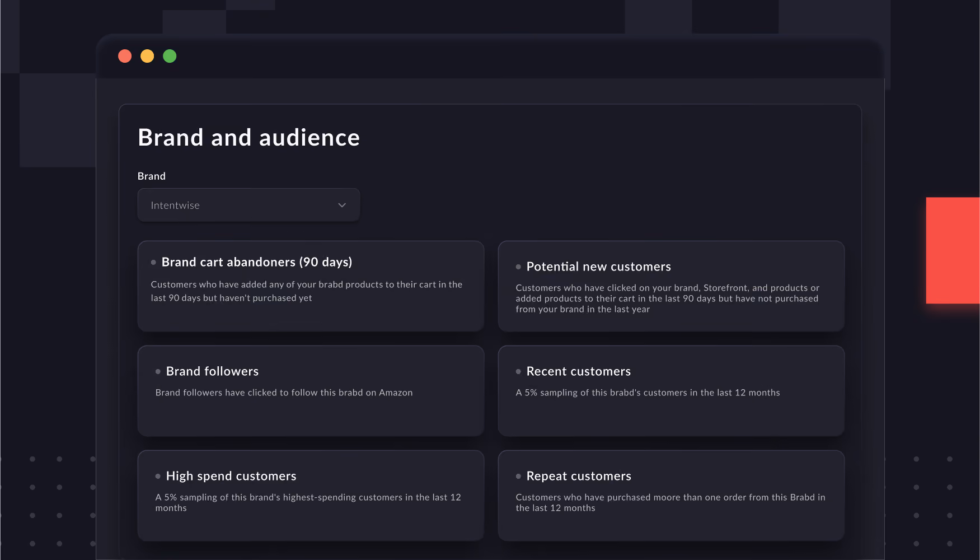Click the Repeat customers heading

pos(579,476)
